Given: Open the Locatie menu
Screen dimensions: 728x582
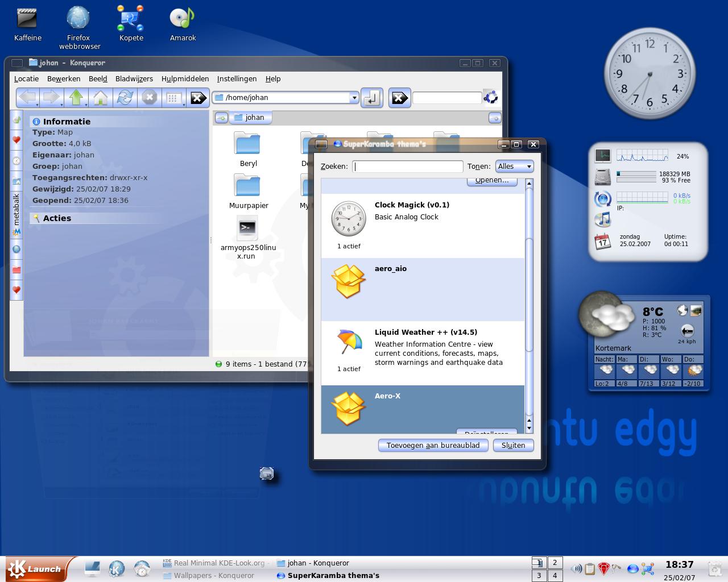Looking at the screenshot, I should 26,79.
